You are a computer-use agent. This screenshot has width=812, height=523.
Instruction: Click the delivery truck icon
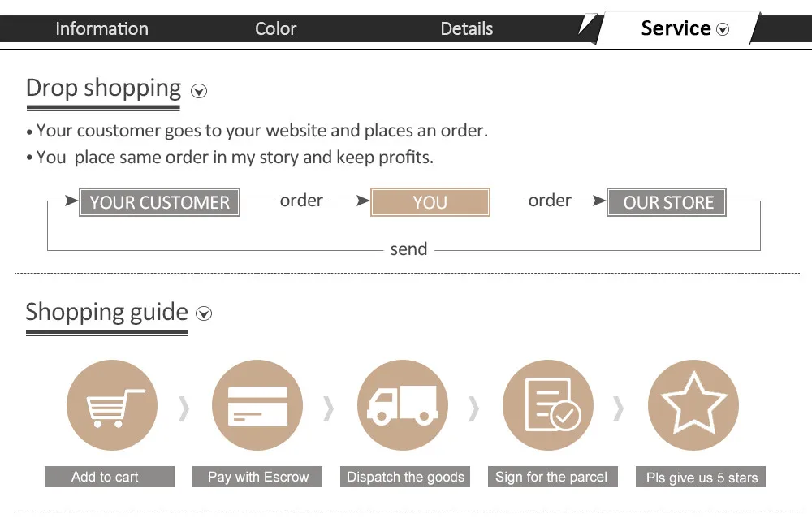[403, 405]
